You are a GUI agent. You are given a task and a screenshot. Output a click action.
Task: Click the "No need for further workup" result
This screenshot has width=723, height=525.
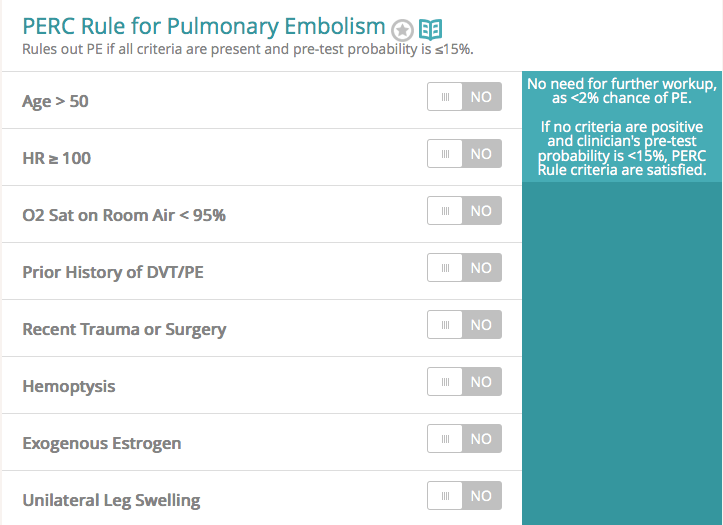622,91
